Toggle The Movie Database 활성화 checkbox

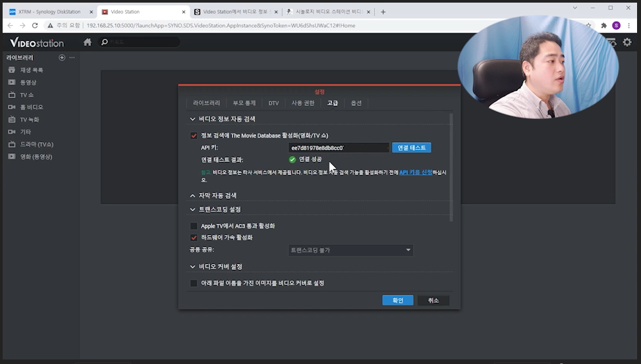pyautogui.click(x=194, y=136)
